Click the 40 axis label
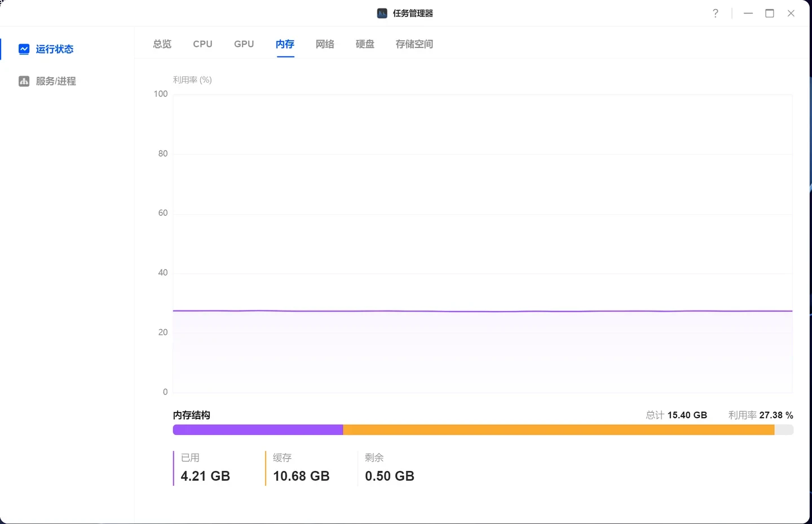812x524 pixels. 163,273
